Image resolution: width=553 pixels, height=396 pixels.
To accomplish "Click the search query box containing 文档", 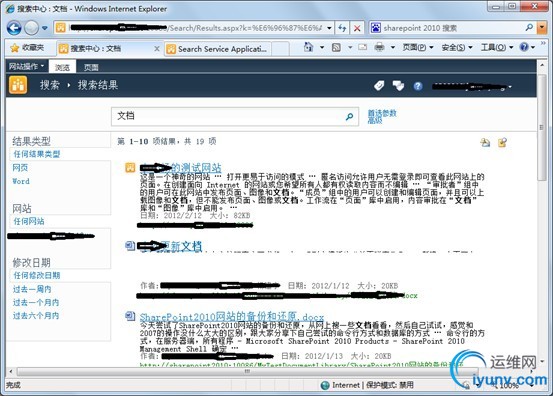I will coord(227,116).
